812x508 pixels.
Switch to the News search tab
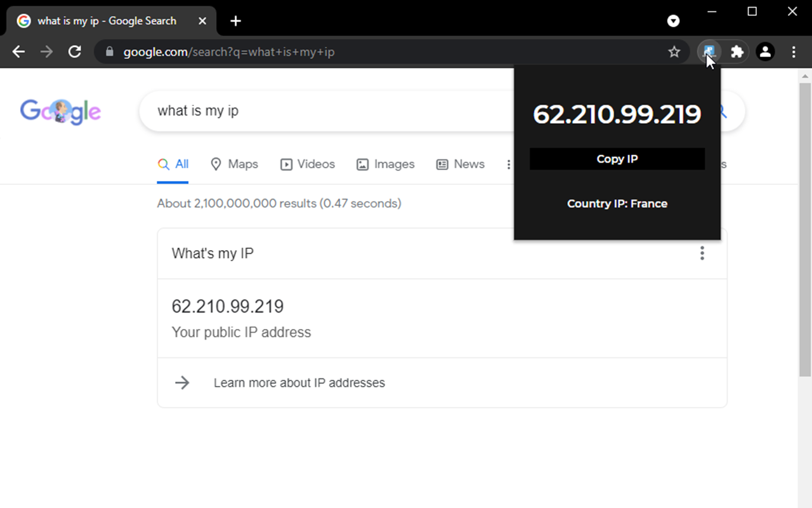460,164
